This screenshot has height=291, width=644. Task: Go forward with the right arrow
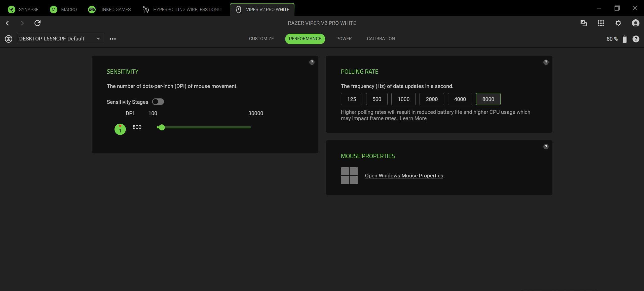(x=22, y=23)
